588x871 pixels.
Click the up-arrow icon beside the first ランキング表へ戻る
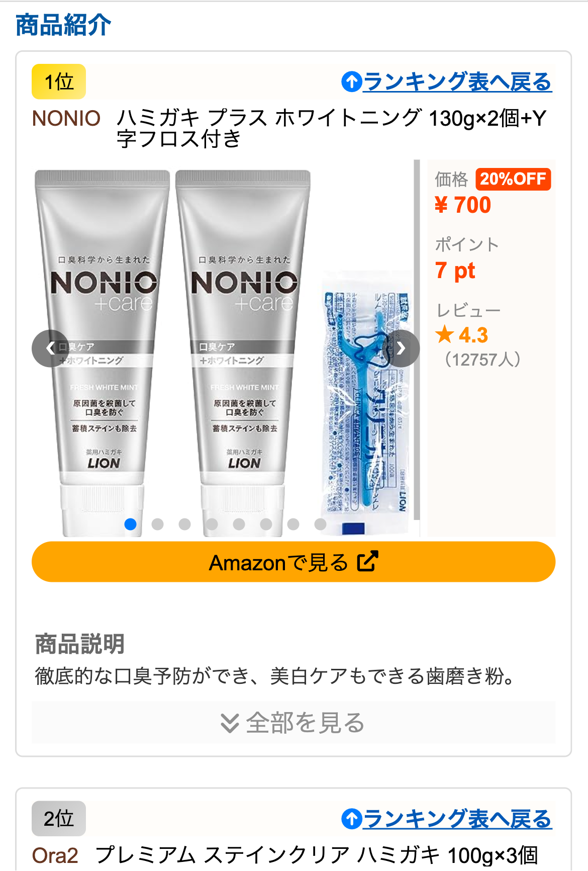pos(352,81)
